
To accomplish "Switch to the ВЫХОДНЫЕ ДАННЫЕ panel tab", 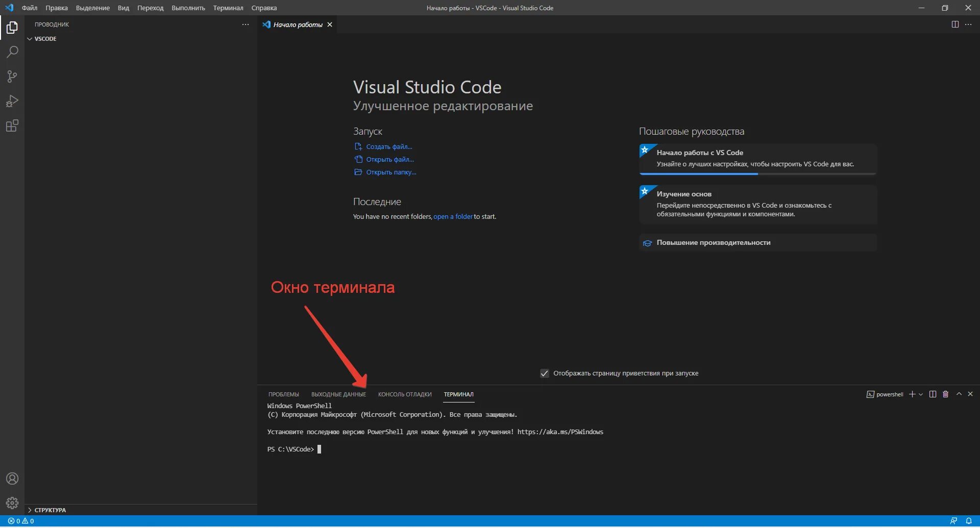I will [x=338, y=394].
